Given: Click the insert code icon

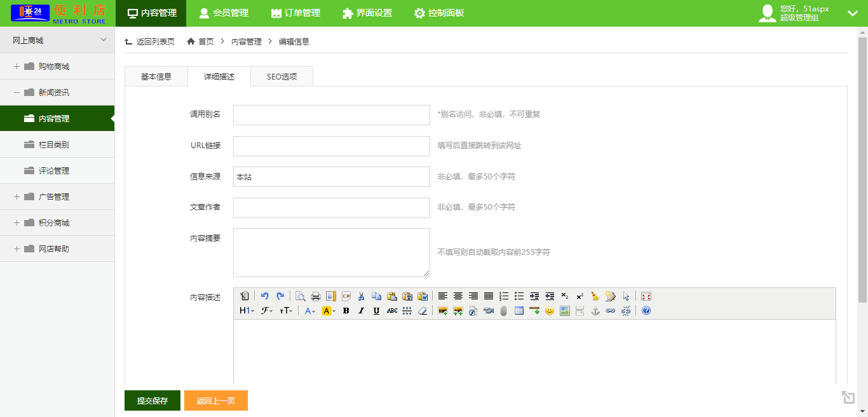Looking at the screenshot, I should (346, 296).
